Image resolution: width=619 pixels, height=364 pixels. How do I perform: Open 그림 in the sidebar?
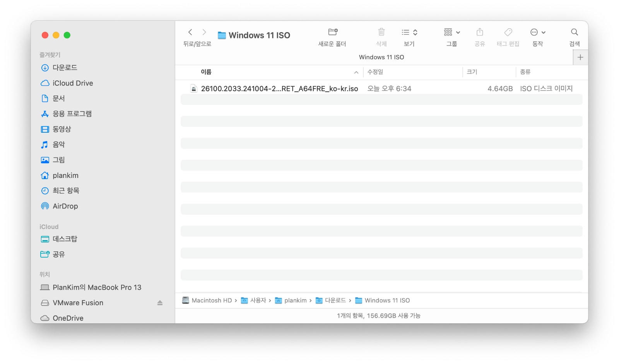coord(58,160)
